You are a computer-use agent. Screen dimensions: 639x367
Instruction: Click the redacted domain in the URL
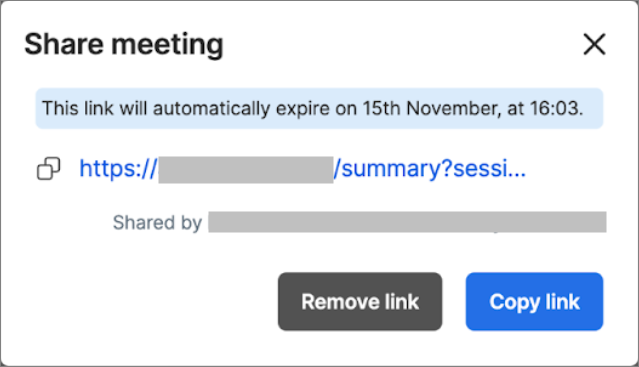pyautogui.click(x=246, y=169)
